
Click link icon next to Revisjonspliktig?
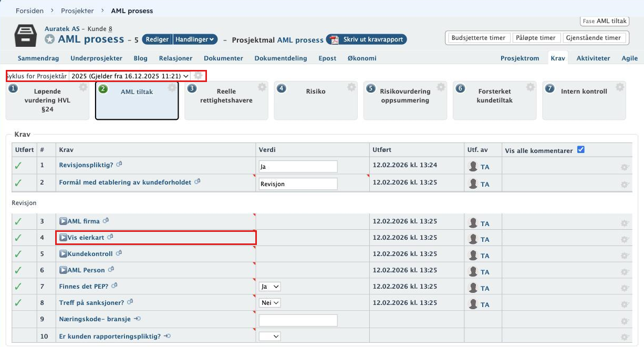tap(119, 164)
